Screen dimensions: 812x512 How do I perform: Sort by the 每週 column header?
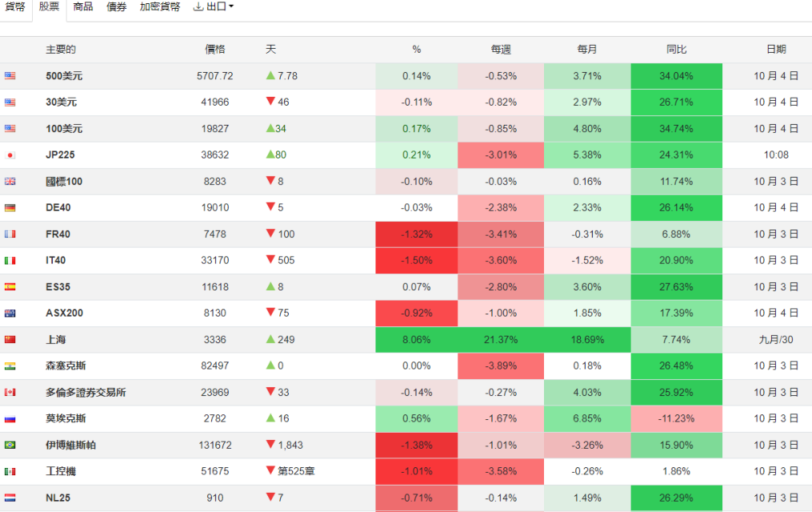pyautogui.click(x=501, y=49)
